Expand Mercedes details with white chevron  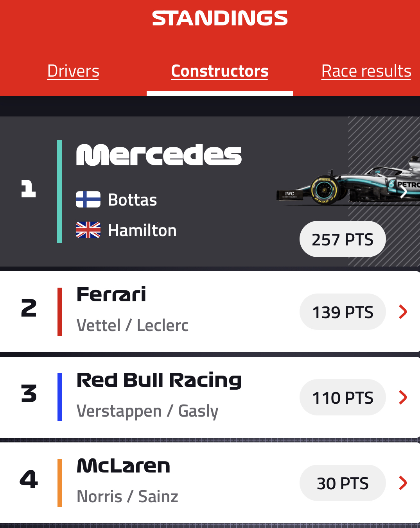[404, 192]
